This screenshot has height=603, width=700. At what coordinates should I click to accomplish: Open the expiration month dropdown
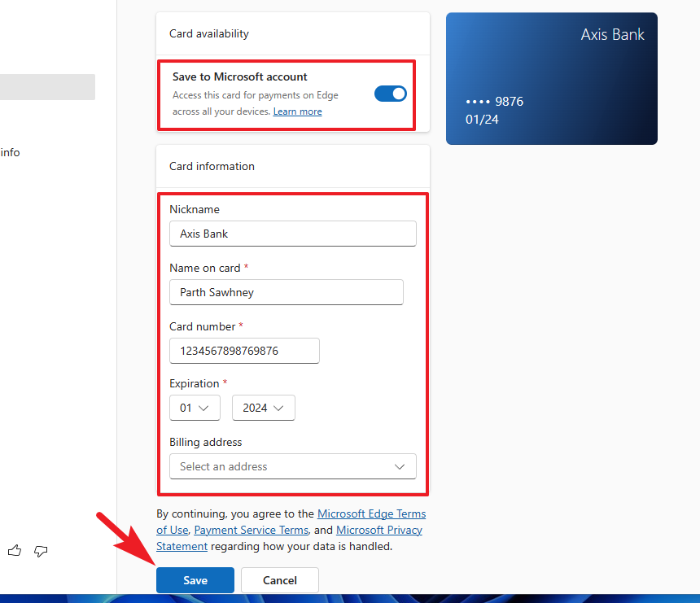(x=195, y=408)
